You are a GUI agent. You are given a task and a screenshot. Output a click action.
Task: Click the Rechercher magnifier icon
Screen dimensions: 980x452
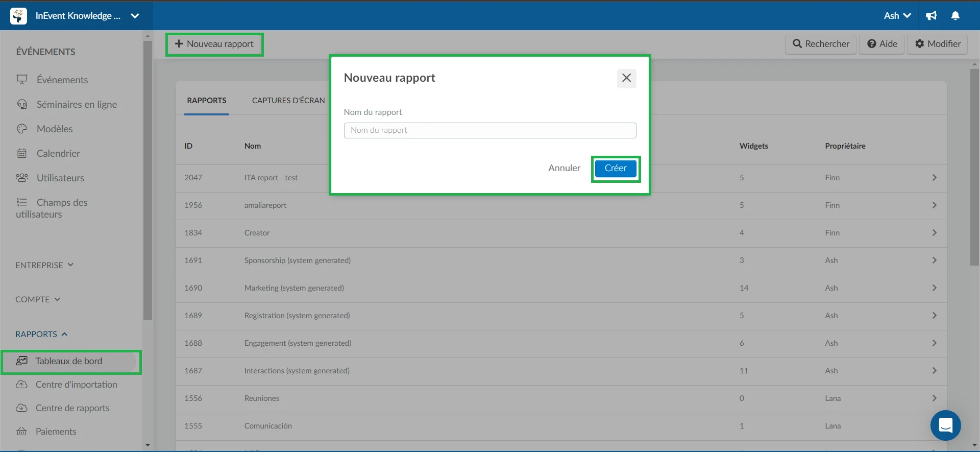pos(797,44)
